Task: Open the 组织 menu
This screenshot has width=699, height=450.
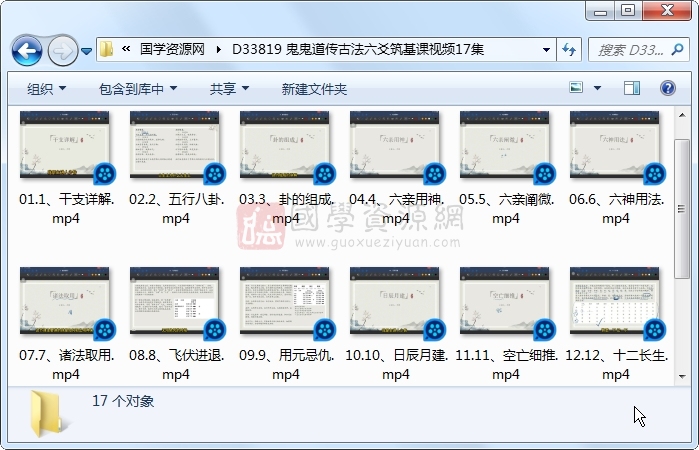Action: [x=46, y=89]
